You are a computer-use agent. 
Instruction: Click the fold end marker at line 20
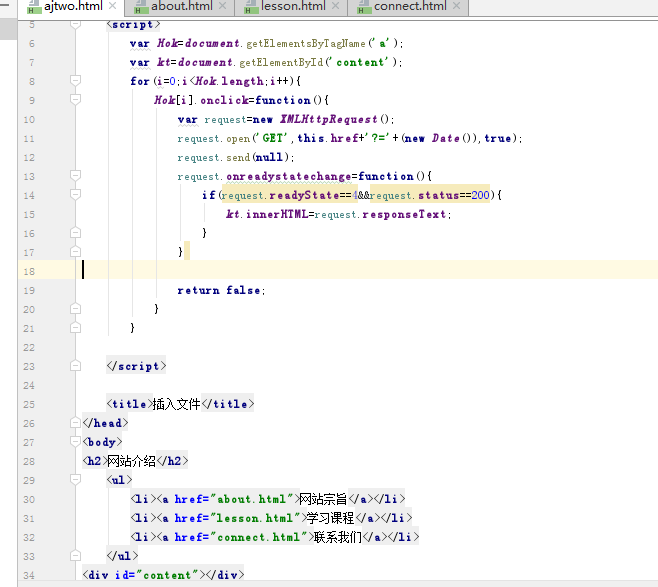76,308
